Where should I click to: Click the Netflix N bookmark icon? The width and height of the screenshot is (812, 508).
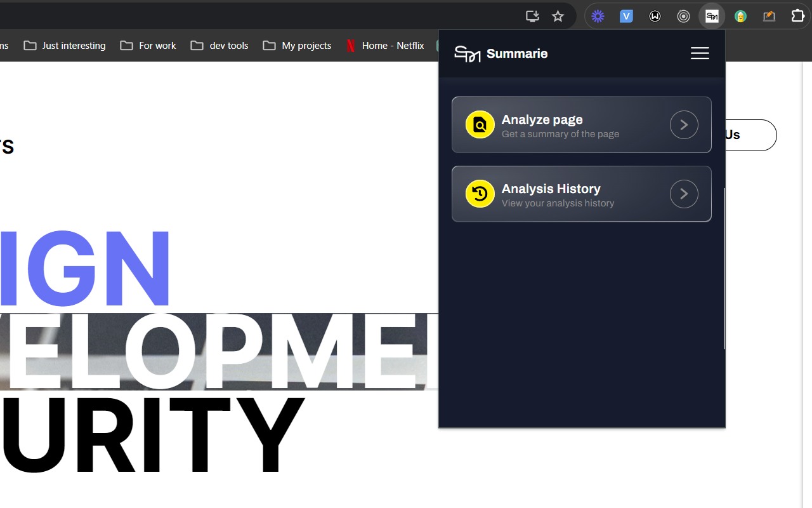click(x=351, y=46)
